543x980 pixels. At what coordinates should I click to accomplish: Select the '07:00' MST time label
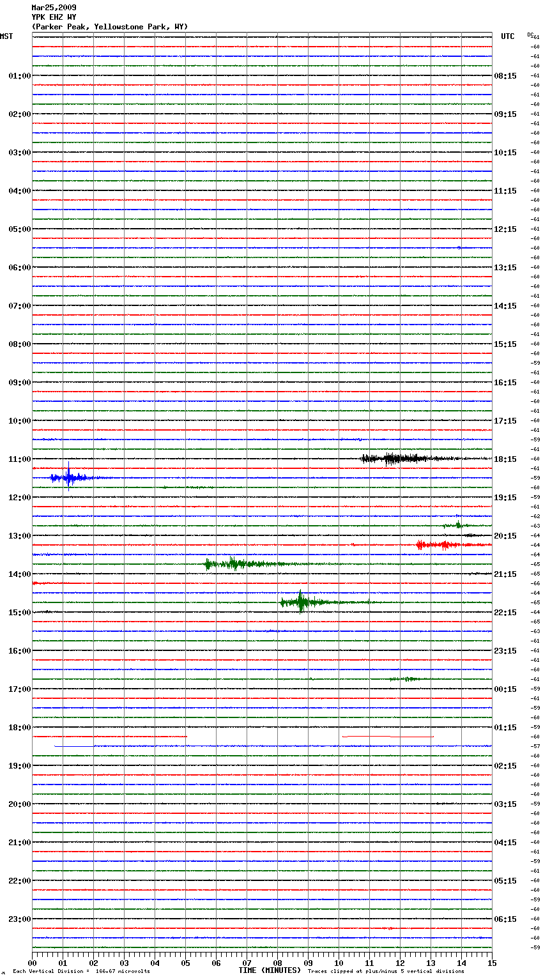click(20, 306)
